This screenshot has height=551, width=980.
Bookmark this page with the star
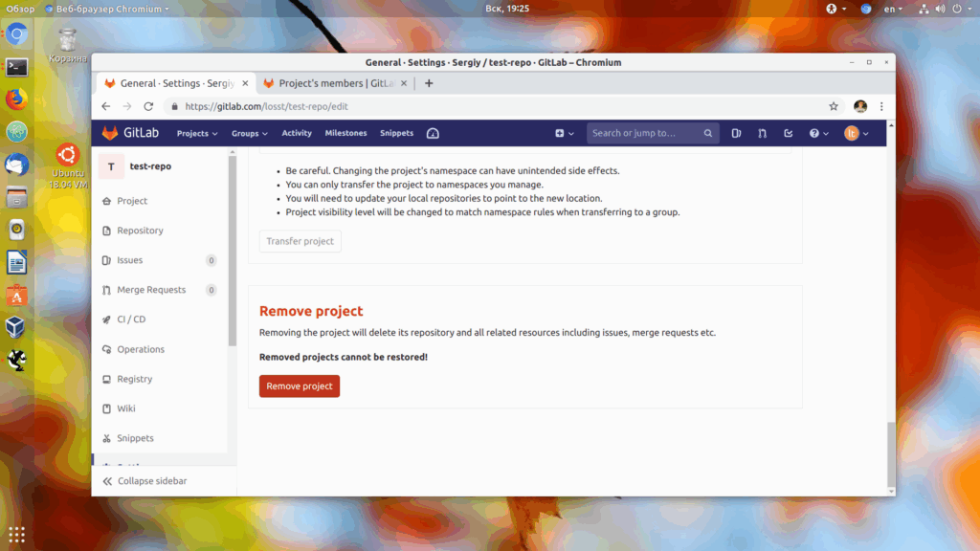(834, 106)
